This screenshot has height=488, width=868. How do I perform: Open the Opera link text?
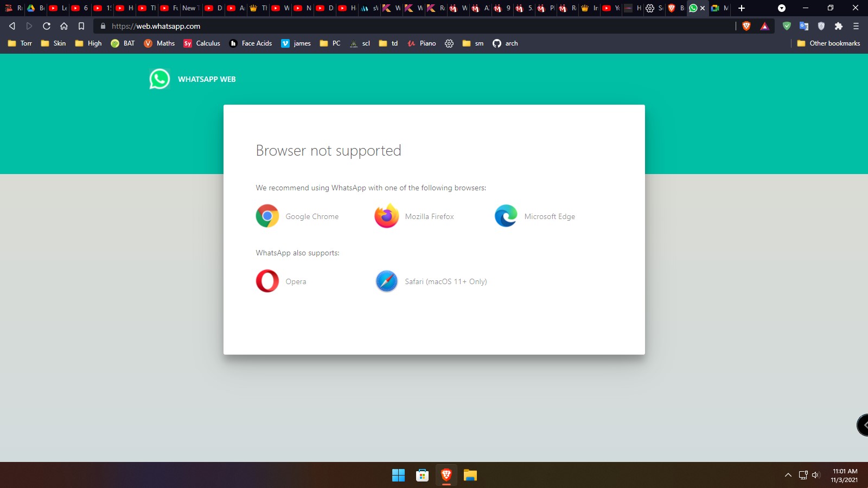tap(296, 281)
